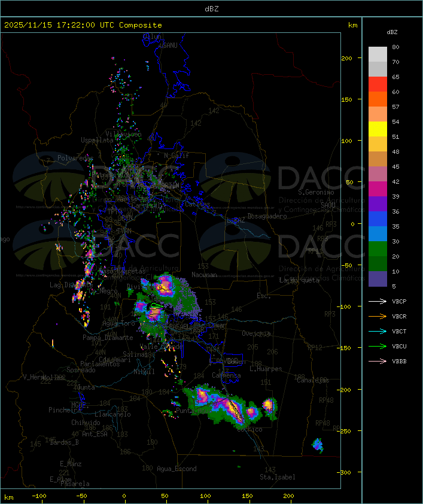Viewport: 423px width, 504px height.
Task: Click the storm cell near Nacunan
Action: 165,286
